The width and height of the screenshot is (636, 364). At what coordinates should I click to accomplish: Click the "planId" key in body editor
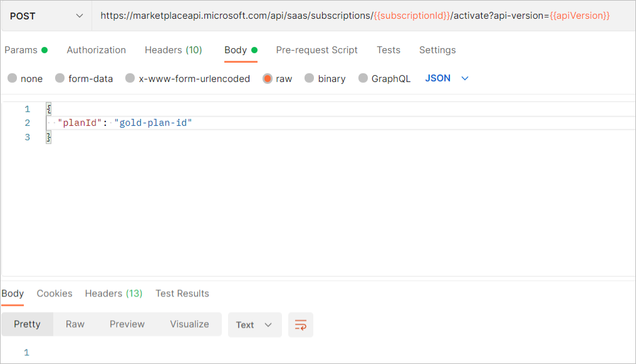click(x=80, y=123)
